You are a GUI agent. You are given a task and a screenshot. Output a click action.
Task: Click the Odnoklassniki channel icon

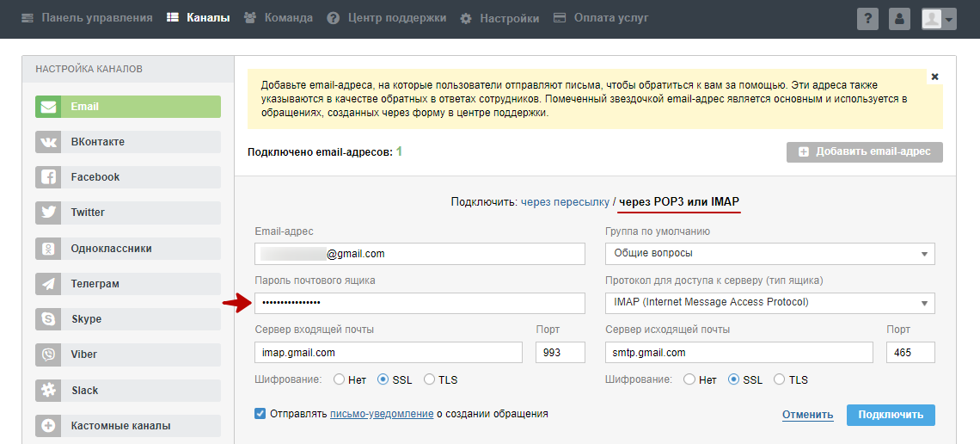[48, 249]
